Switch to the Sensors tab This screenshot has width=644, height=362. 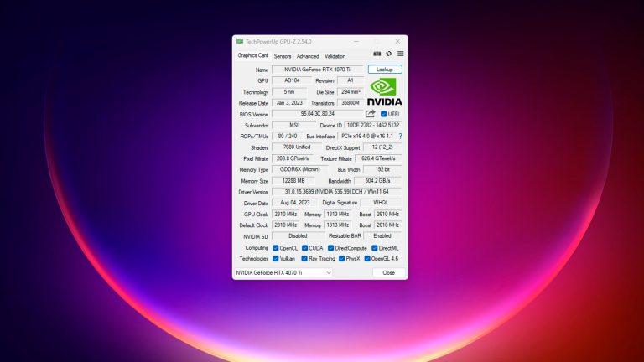coord(283,56)
